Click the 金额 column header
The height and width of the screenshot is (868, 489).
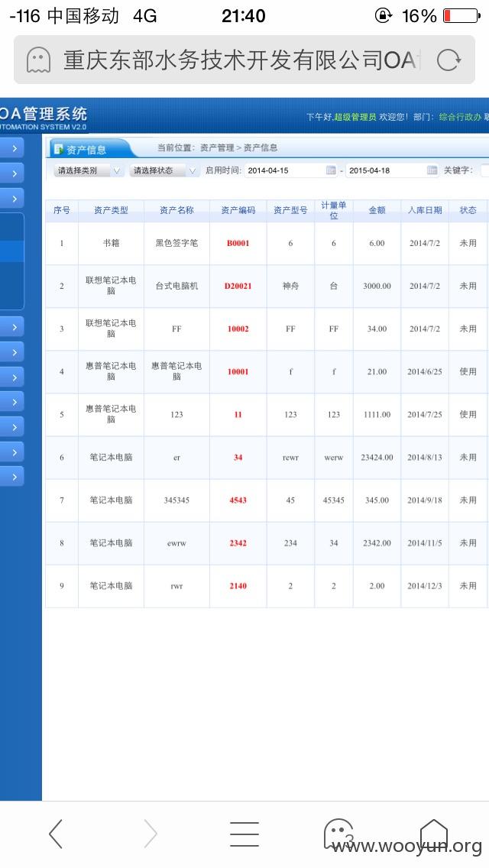pos(377,210)
